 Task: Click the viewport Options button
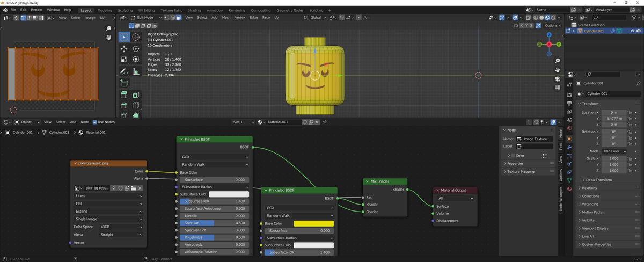[552, 25]
